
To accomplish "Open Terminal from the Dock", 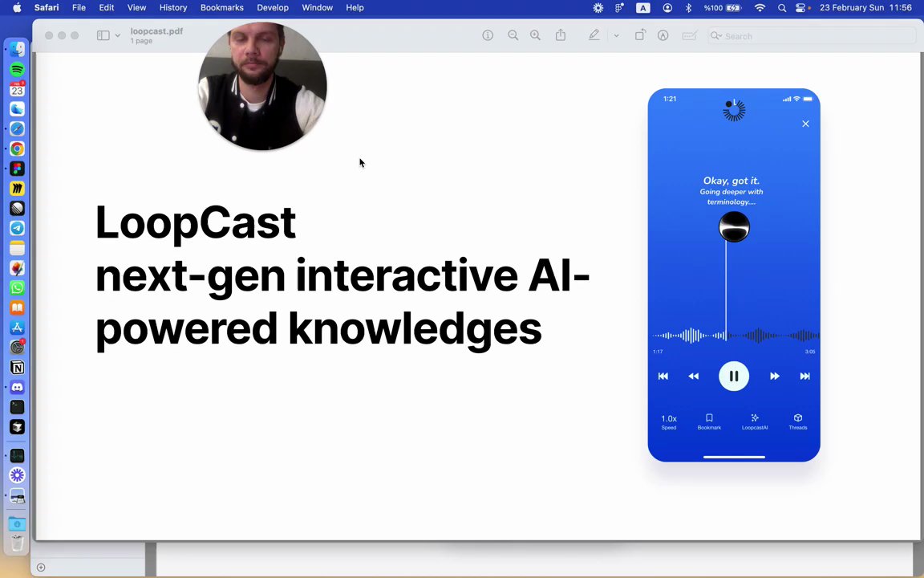I will pyautogui.click(x=17, y=407).
